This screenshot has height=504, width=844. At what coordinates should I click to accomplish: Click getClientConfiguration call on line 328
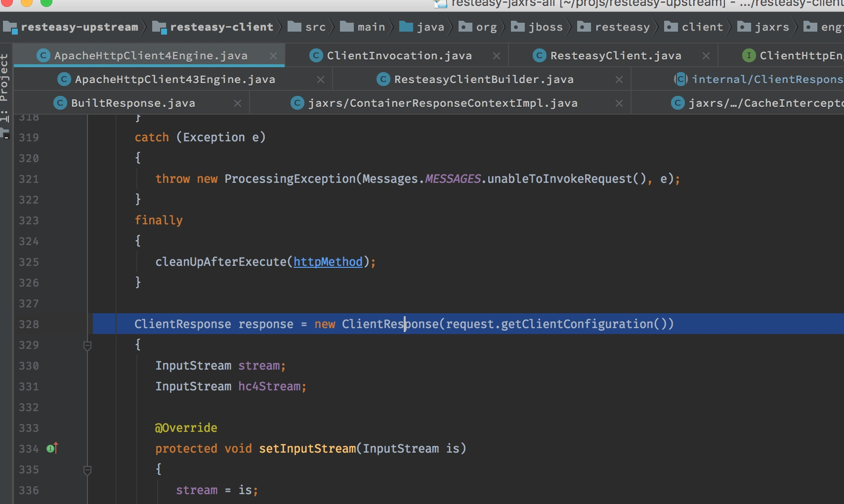[x=577, y=324]
